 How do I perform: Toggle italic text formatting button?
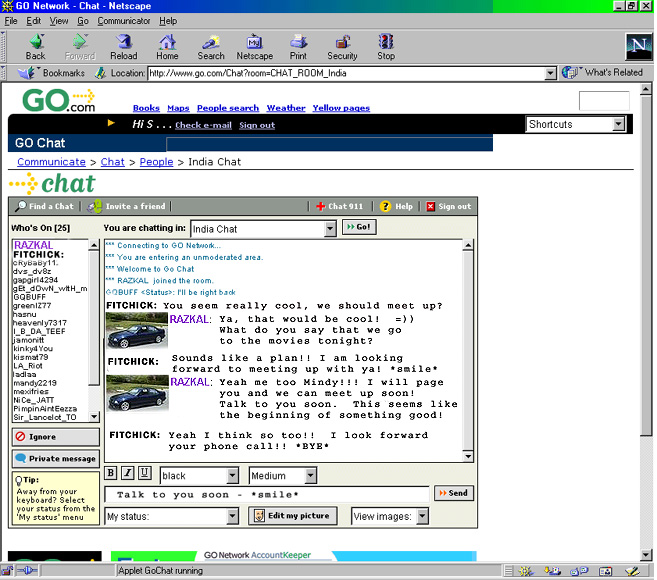128,473
